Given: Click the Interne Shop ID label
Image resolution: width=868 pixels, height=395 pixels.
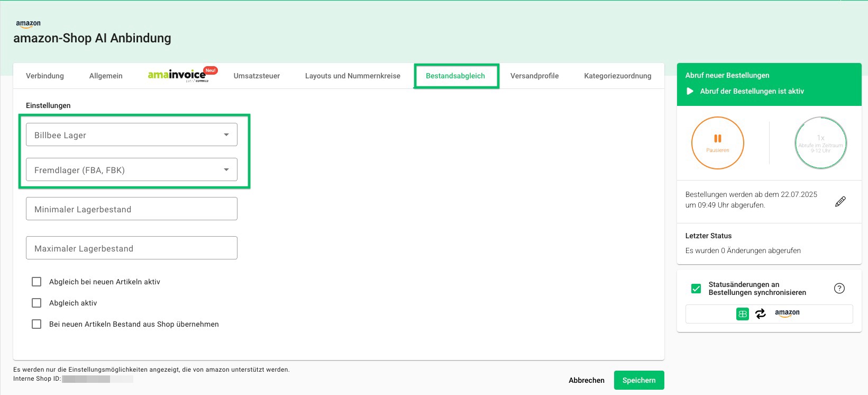Looking at the screenshot, I should (36, 379).
